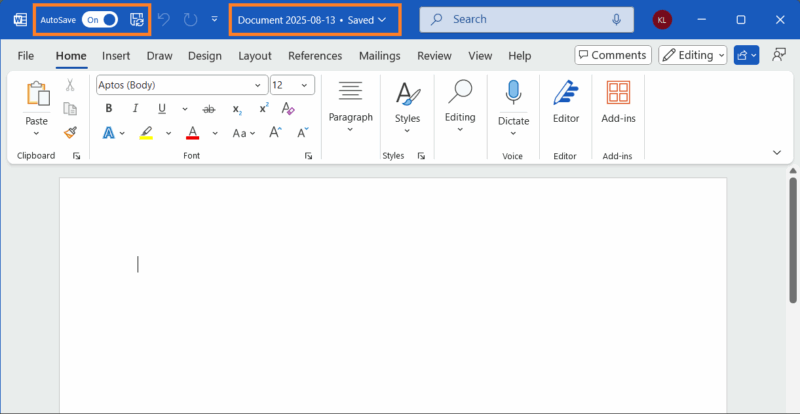Click Clear All Formatting icon
Viewport: 800px width, 414px height.
pos(288,108)
